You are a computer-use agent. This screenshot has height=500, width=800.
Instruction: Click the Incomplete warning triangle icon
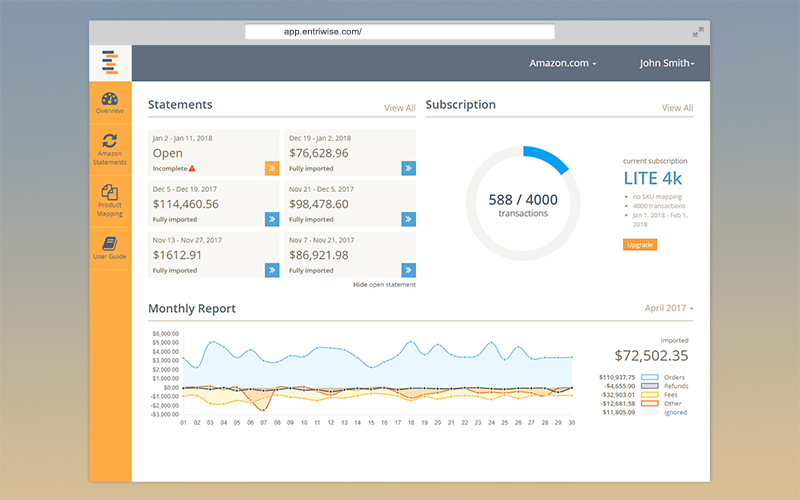[192, 168]
